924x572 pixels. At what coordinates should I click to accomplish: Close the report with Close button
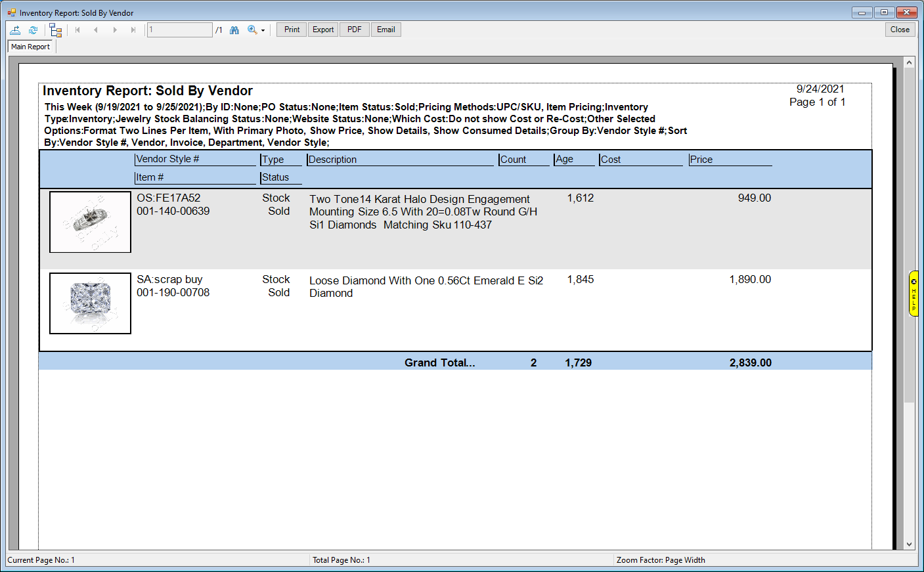point(900,30)
